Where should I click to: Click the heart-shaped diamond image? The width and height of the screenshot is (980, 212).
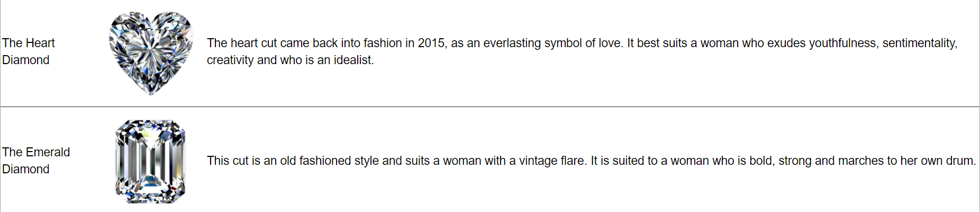click(x=151, y=52)
